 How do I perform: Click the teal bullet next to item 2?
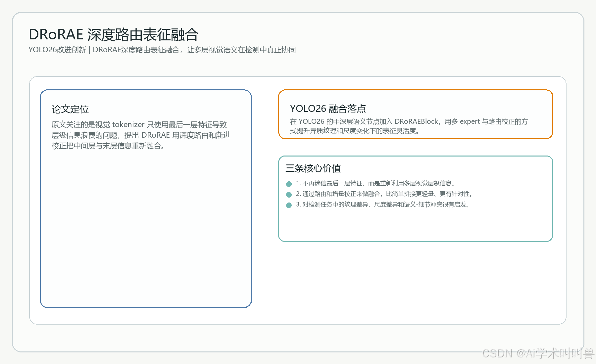pyautogui.click(x=289, y=195)
